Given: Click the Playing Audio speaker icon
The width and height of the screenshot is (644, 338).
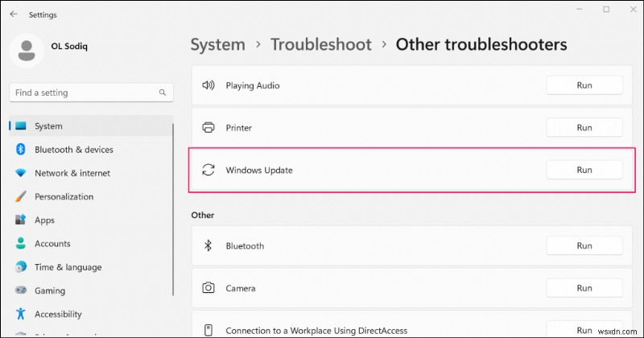Looking at the screenshot, I should pyautogui.click(x=208, y=85).
